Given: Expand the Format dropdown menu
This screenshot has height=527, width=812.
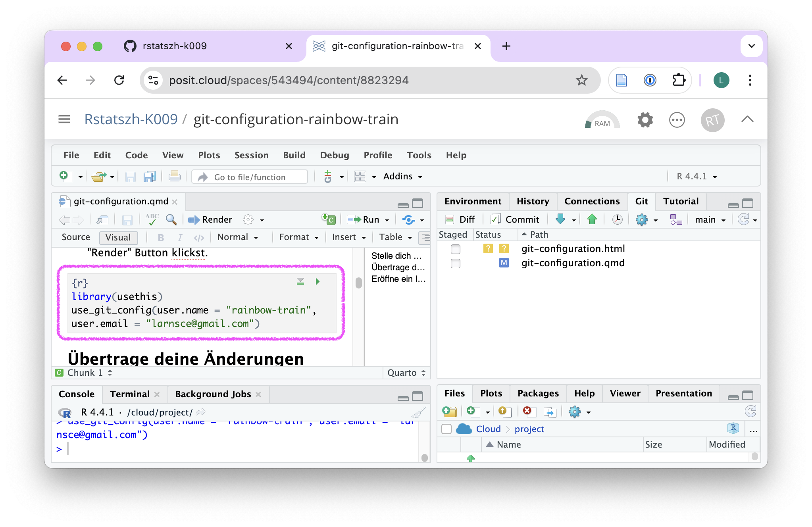Looking at the screenshot, I should click(x=299, y=237).
